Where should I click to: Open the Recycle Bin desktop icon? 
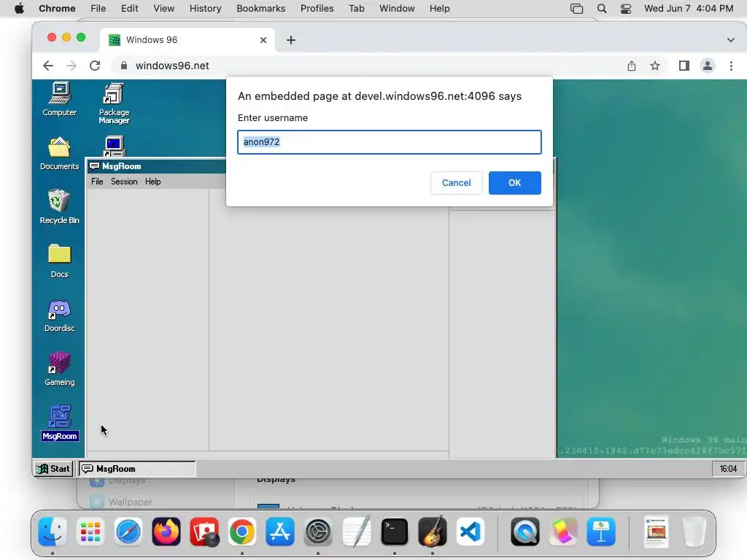pos(60,206)
